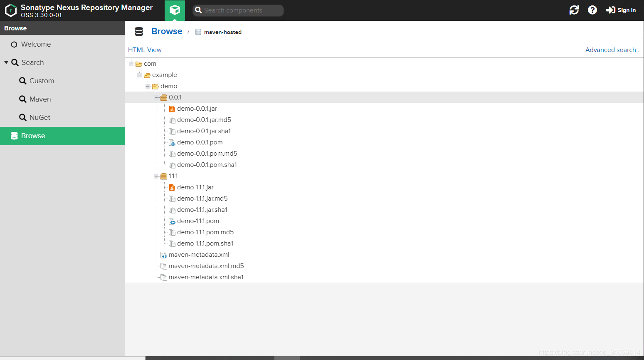Select demo-1.1.1.pom.md5 file name
644x360 pixels.
coord(205,232)
